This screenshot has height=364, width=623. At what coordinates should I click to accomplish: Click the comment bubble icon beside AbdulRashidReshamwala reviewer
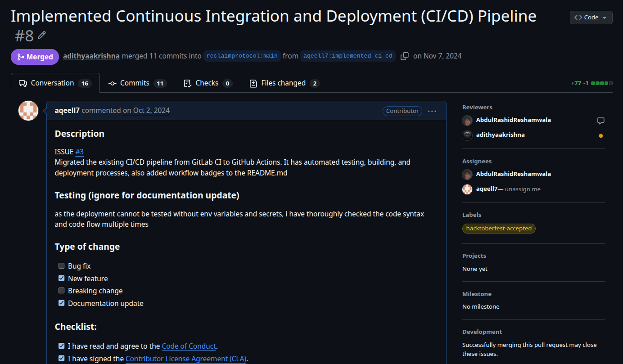coord(601,121)
